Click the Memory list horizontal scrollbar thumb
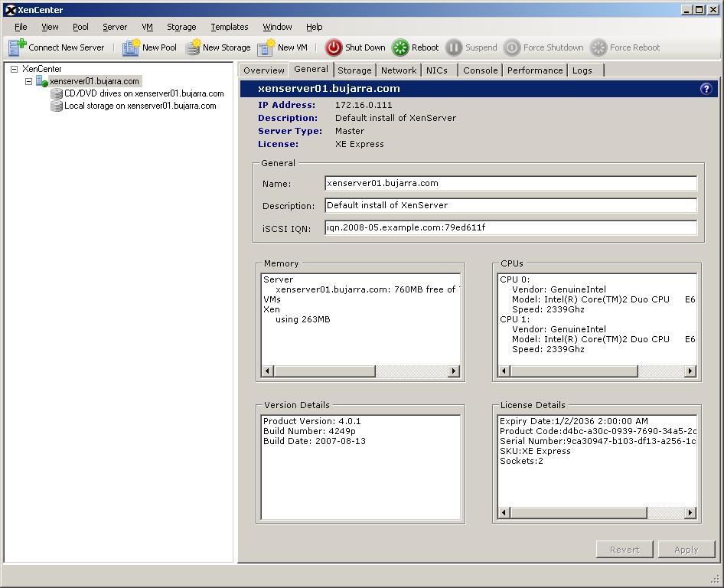 [x=324, y=371]
